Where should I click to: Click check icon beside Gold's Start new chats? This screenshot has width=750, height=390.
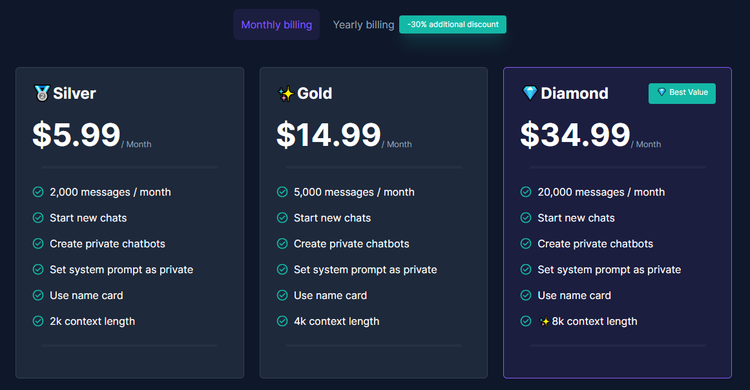(x=282, y=218)
